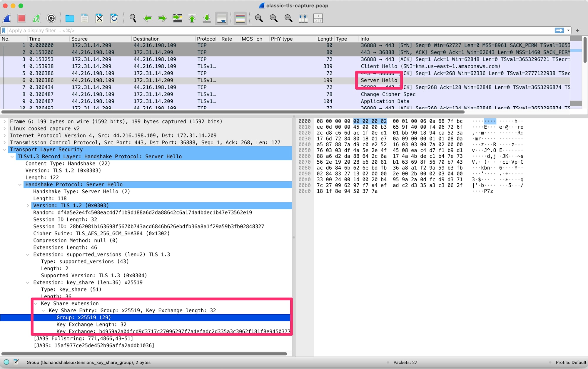Click the packet list vertical scrollbar

(585, 50)
